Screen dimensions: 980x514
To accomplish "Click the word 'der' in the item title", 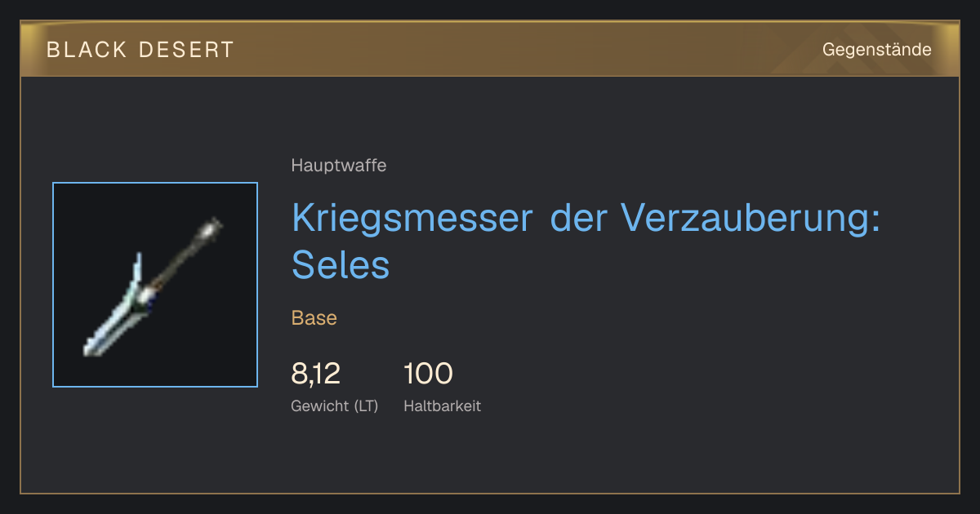I will [577, 218].
